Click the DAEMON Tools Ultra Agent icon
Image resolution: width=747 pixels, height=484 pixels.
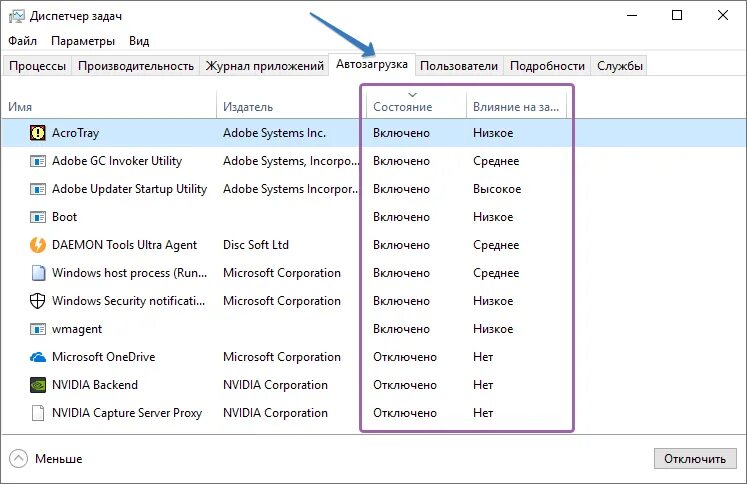(38, 245)
